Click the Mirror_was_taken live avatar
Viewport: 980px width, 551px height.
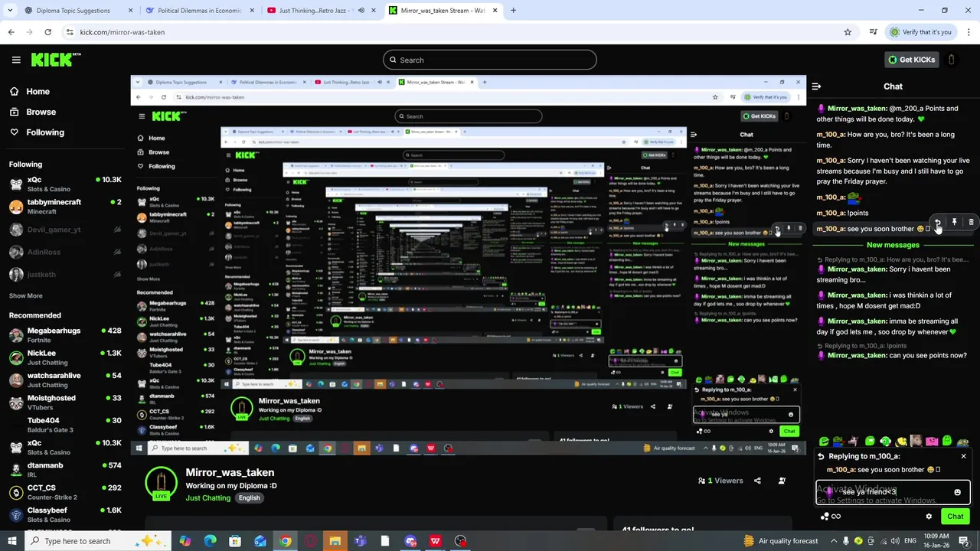(161, 484)
